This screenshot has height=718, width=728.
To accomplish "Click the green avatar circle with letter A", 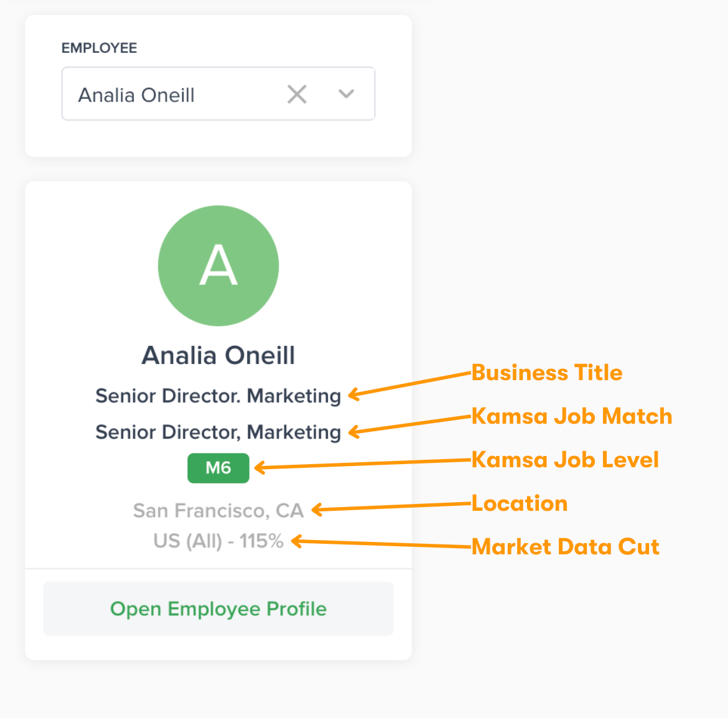I will (218, 266).
